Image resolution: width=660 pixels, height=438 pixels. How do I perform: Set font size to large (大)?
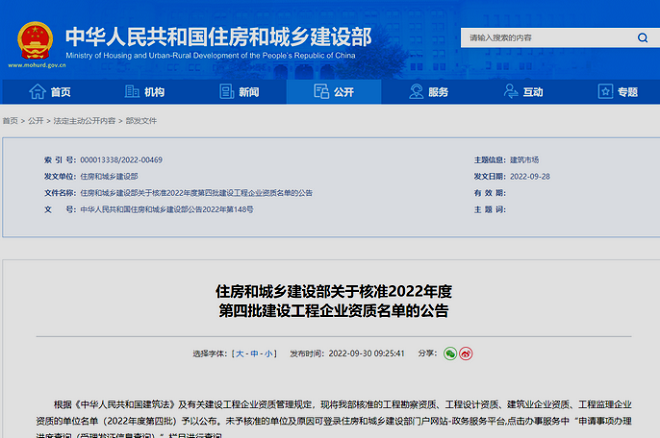point(239,354)
